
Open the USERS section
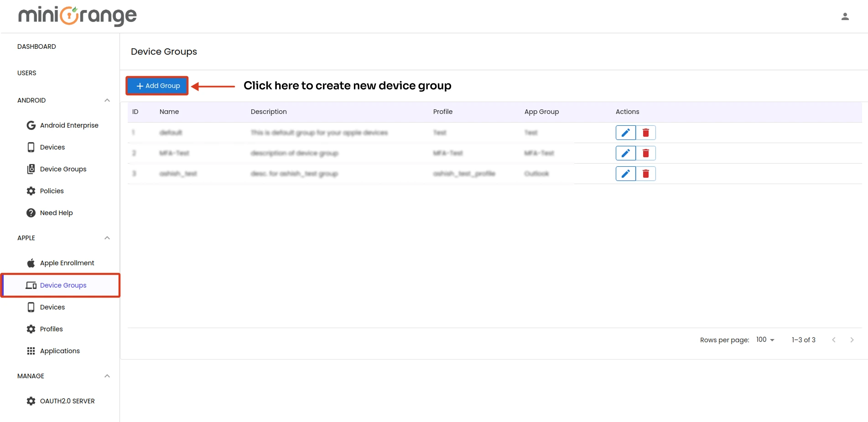click(26, 72)
